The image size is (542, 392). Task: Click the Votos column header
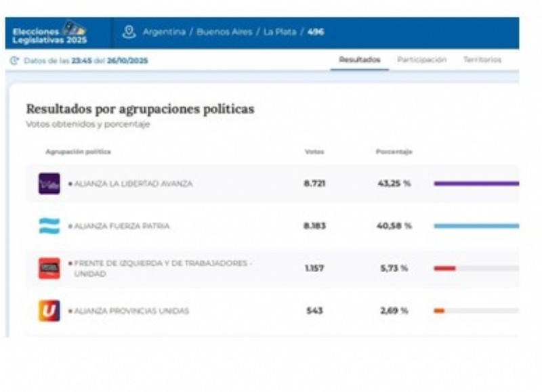[x=314, y=152]
